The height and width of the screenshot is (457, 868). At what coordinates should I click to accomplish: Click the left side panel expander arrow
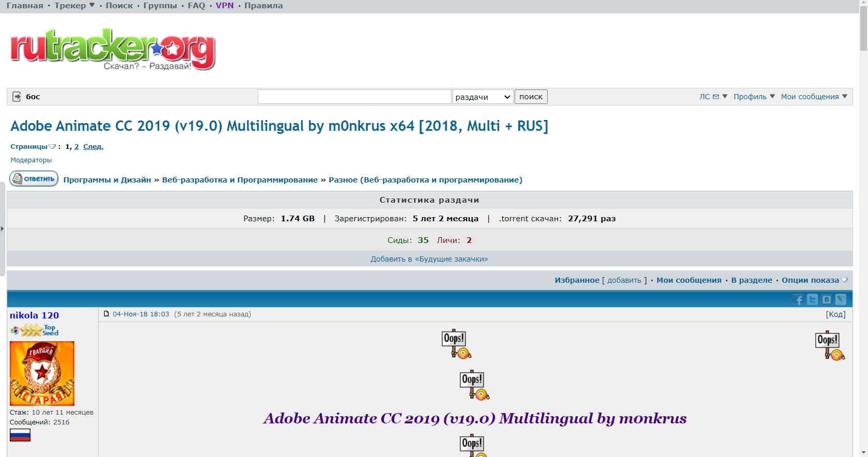coord(2,229)
